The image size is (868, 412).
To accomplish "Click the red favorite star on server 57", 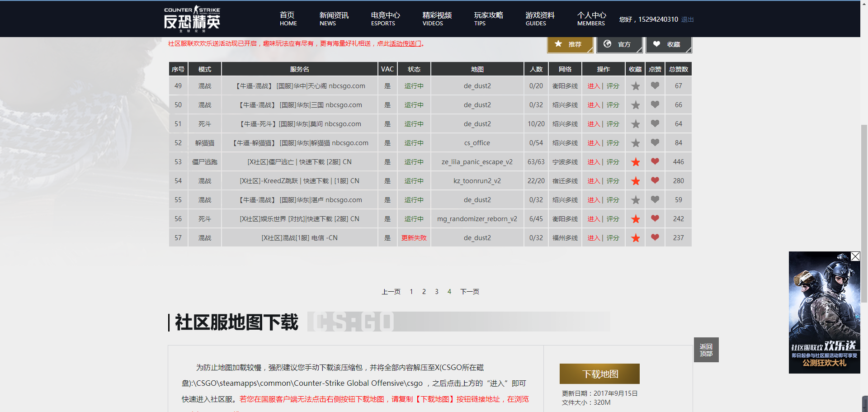I will point(635,237).
